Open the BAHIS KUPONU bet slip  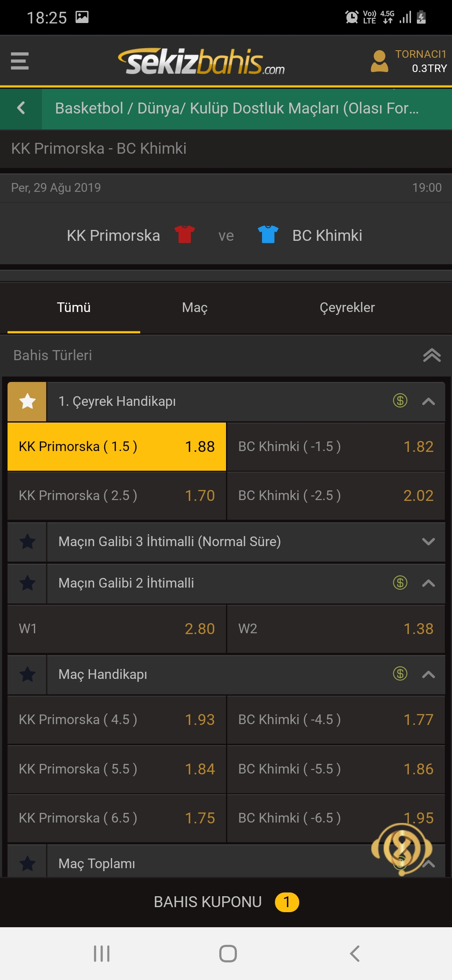pos(226,902)
